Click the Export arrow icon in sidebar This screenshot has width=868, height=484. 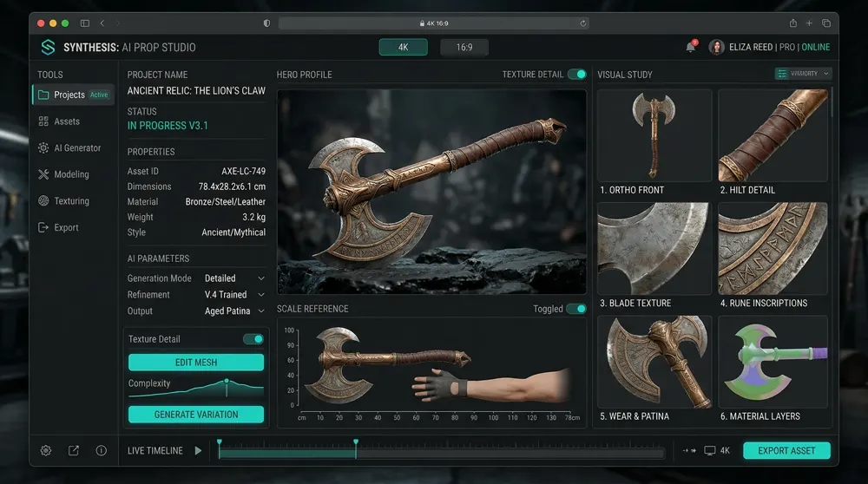pos(43,227)
